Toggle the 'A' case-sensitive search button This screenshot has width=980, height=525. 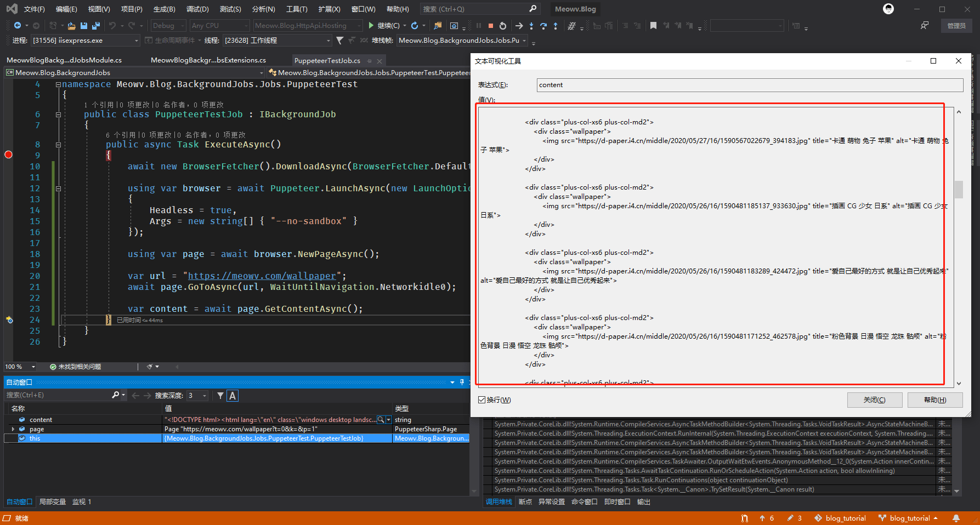point(233,396)
